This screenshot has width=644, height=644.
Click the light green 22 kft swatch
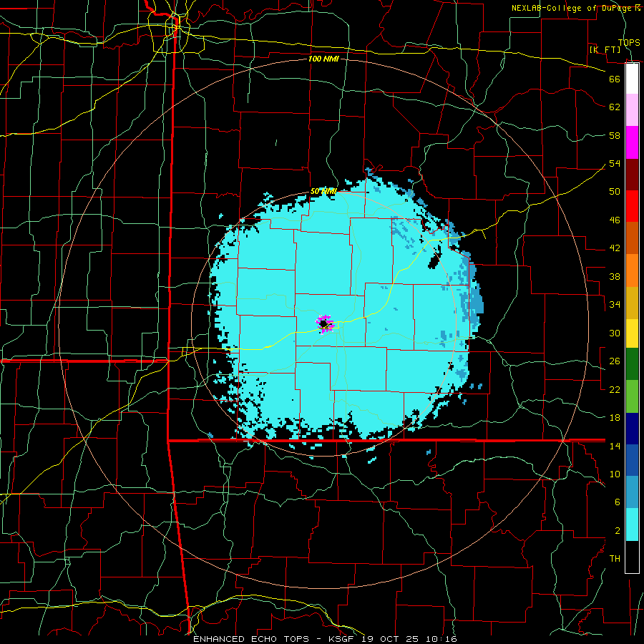632,396
